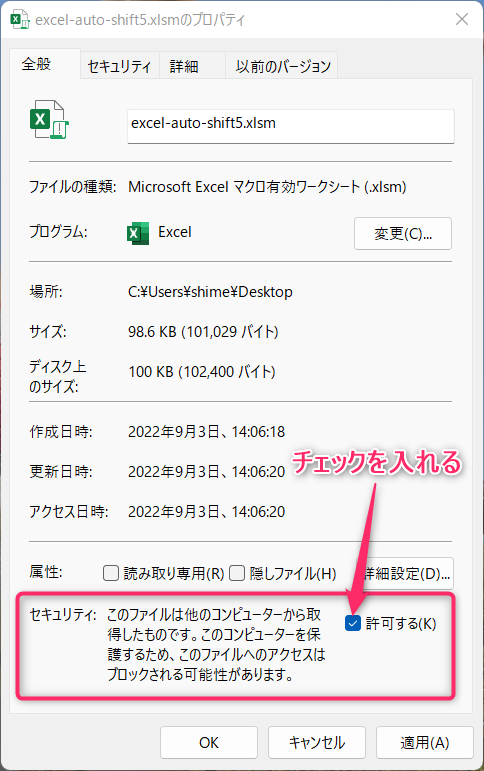Click the file location path C:¥Users¥shime¥Desktop

210,292
